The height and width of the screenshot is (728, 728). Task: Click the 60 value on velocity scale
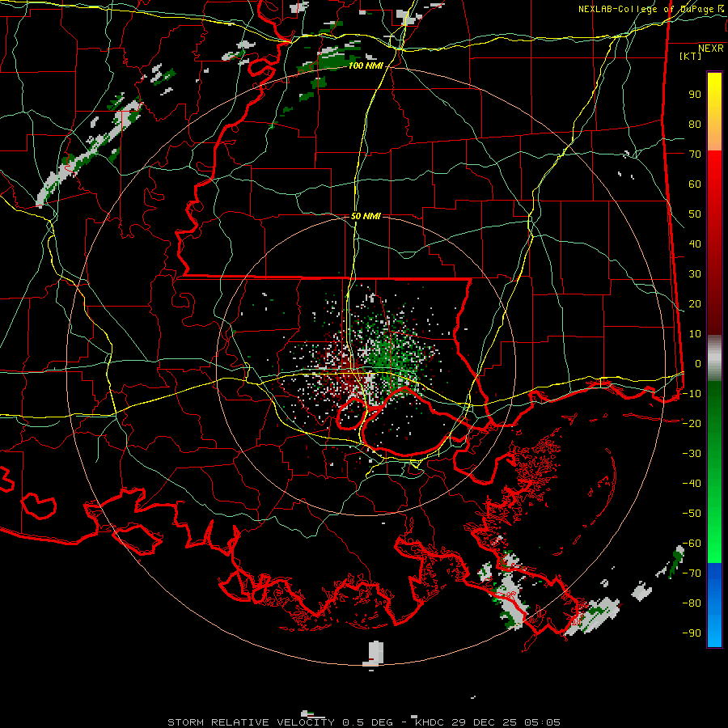[695, 184]
